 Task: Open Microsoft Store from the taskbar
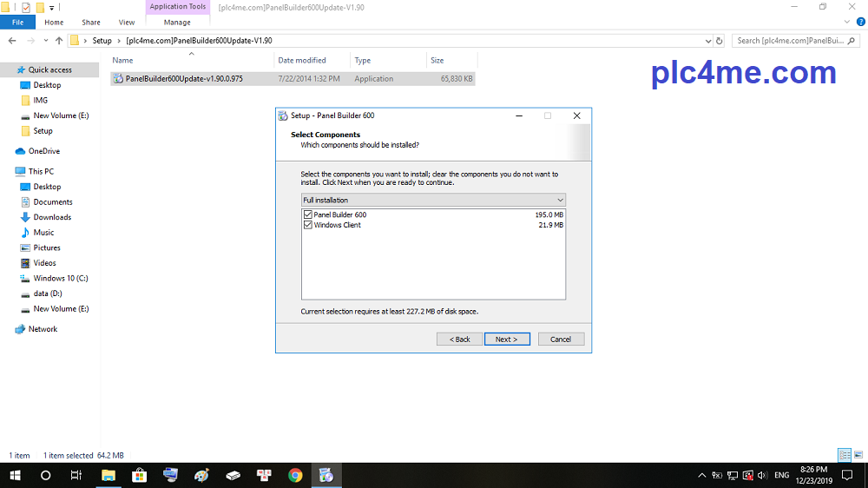pos(139,475)
